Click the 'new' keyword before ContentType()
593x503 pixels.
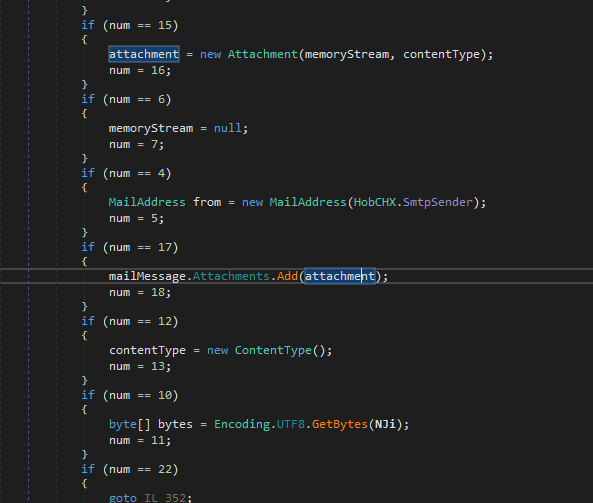coord(217,351)
